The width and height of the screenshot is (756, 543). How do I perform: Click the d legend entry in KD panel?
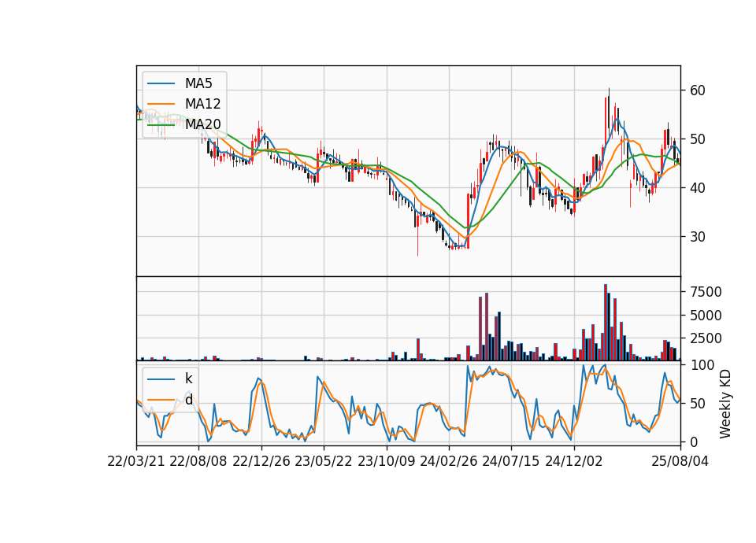pos(189,400)
